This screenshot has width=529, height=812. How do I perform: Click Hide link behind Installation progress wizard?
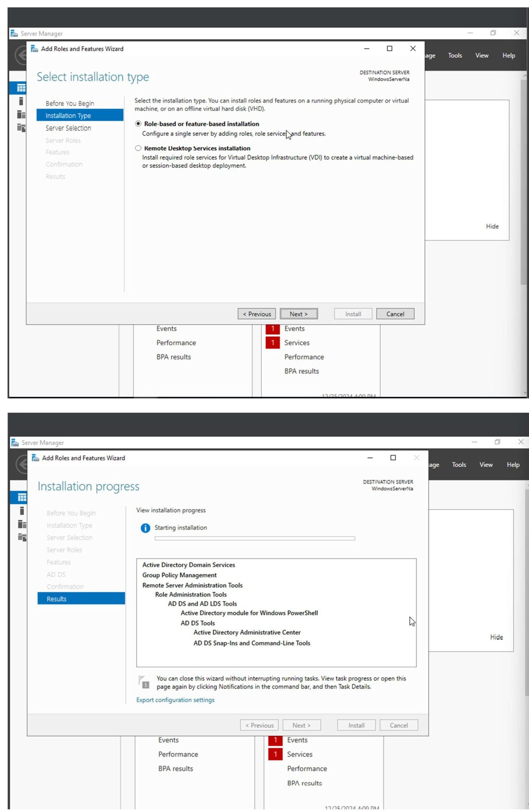click(496, 637)
